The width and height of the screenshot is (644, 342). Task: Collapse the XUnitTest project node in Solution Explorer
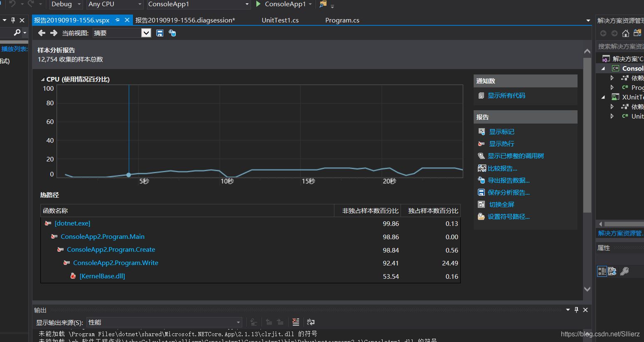click(x=603, y=97)
